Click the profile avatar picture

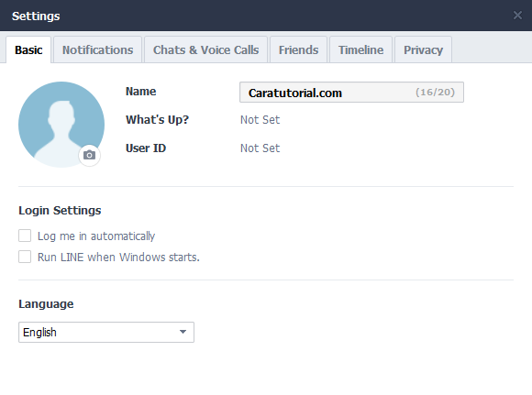tap(61, 125)
